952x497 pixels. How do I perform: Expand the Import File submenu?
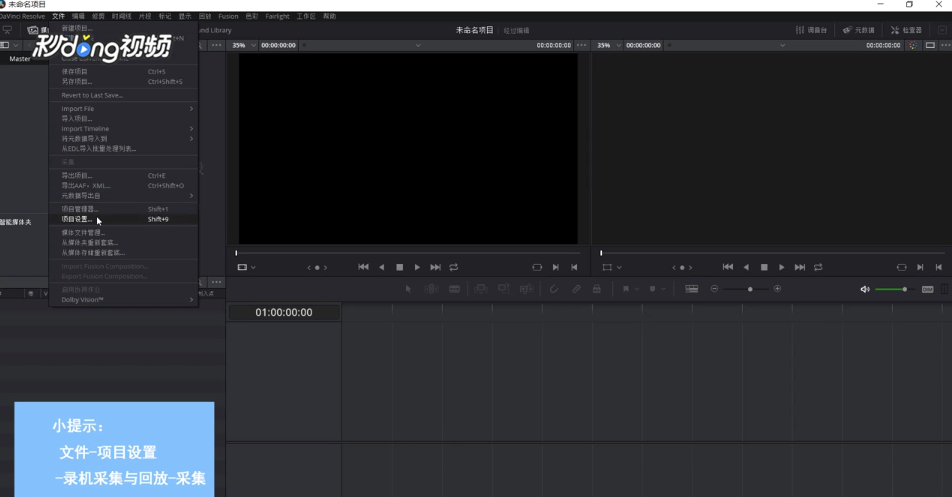tap(123, 109)
